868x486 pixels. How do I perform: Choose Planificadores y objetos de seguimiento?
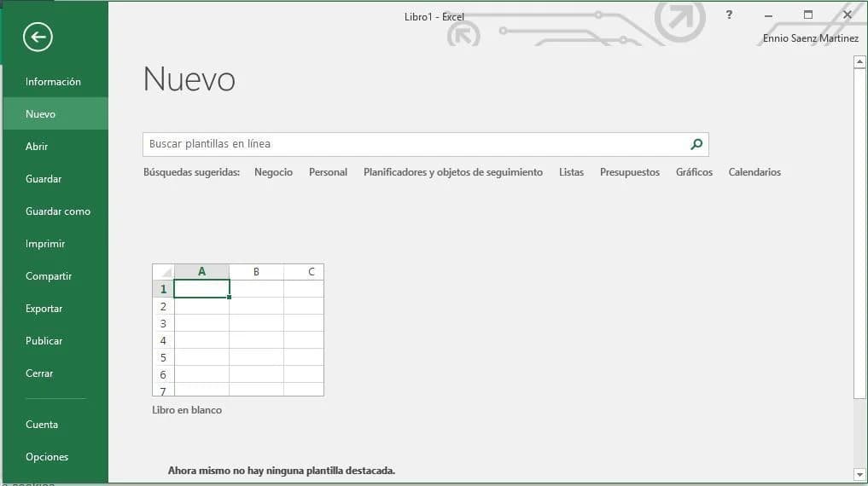pyautogui.click(x=453, y=172)
